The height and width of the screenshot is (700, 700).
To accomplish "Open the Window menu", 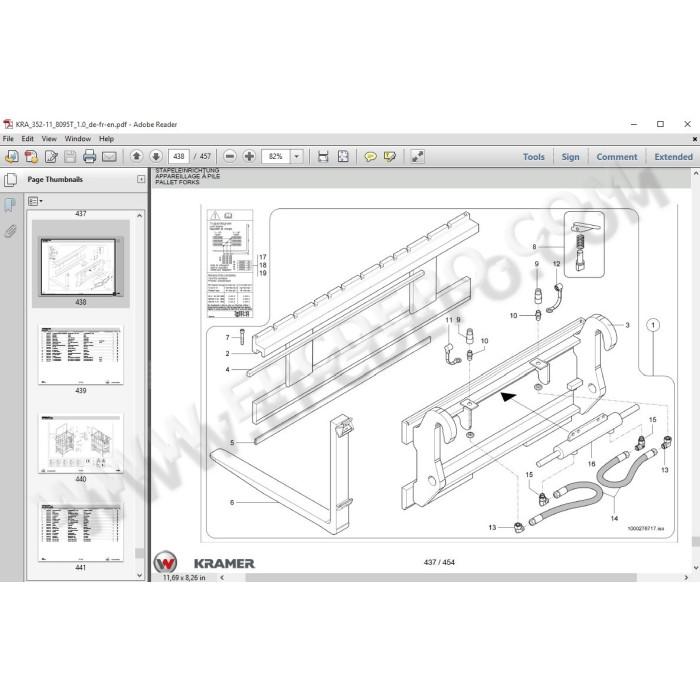I will tap(78, 139).
